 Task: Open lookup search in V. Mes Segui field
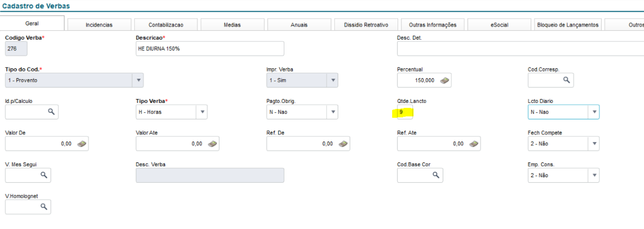pyautogui.click(x=43, y=175)
